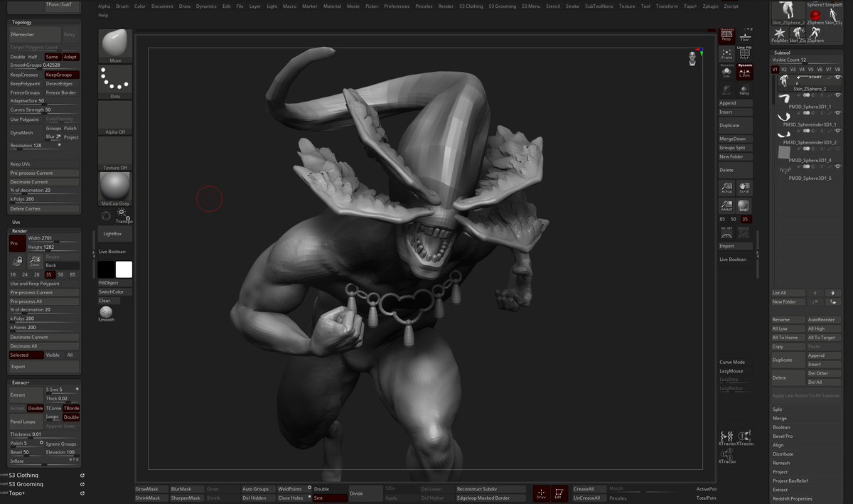853x504 pixels.
Task: Click move subtool down arrow icon
Action: pos(832,292)
